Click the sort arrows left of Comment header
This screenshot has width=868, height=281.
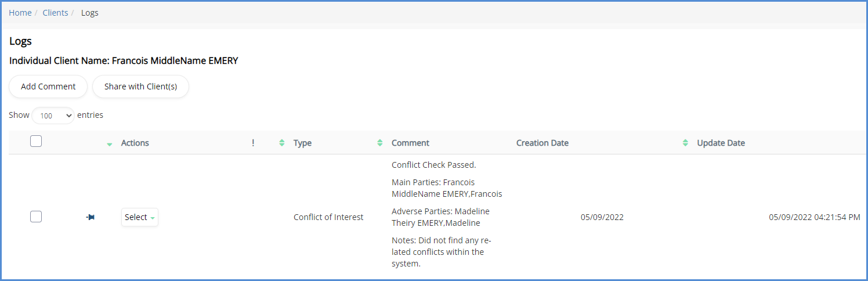pyautogui.click(x=380, y=143)
